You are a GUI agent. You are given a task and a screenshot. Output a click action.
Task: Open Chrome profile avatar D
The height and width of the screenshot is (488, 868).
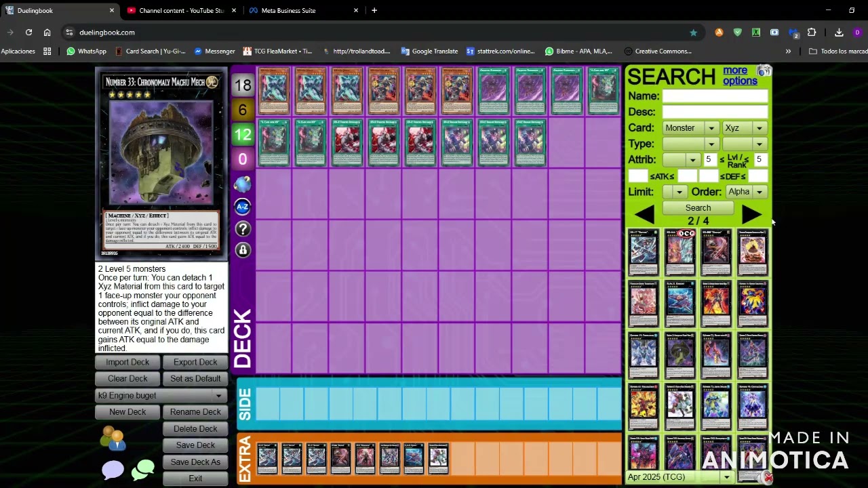click(x=857, y=32)
